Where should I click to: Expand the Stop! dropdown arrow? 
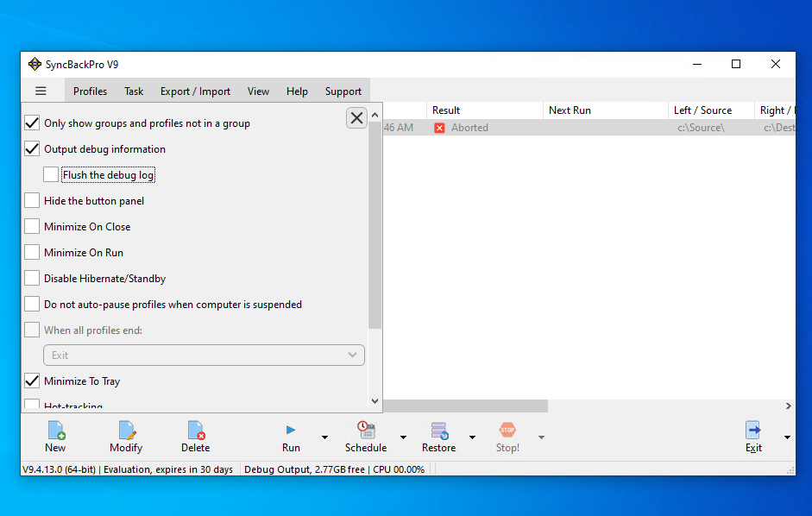tap(541, 437)
